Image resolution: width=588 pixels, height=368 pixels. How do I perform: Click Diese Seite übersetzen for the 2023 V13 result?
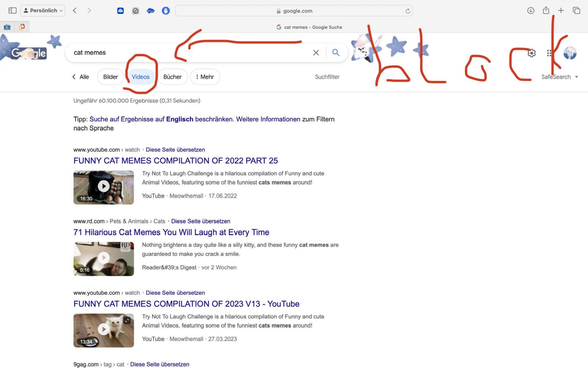[175, 293]
